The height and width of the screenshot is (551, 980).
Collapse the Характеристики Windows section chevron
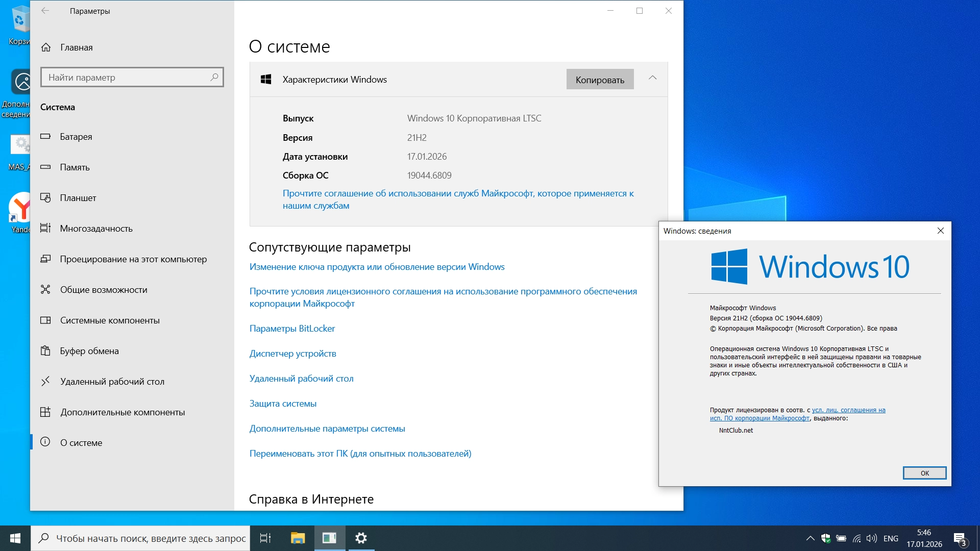click(652, 78)
